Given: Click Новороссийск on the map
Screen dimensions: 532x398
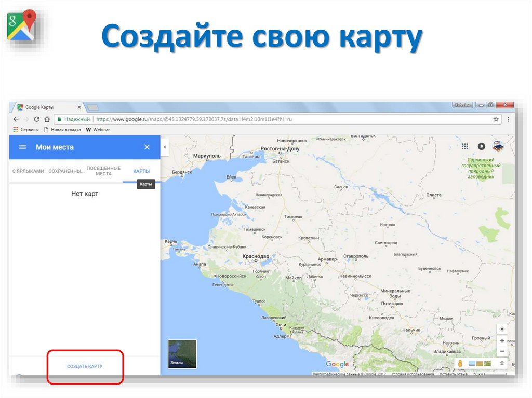Looking at the screenshot, I should tap(231, 276).
